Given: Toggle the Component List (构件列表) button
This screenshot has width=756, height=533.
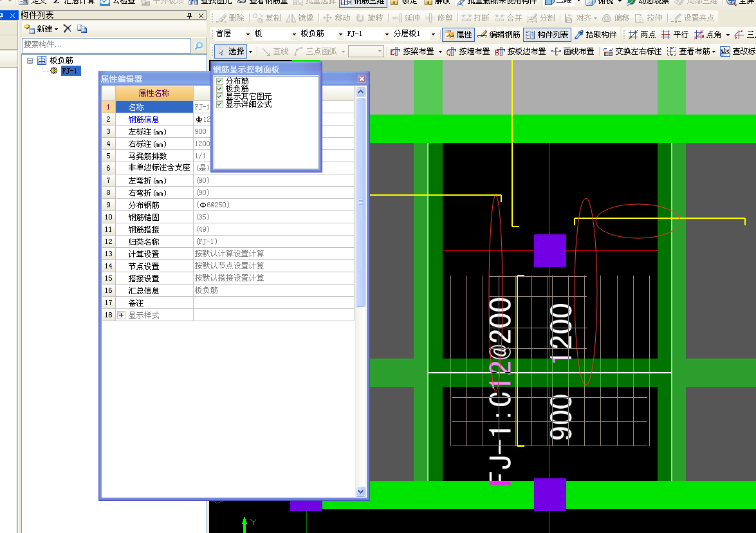Looking at the screenshot, I should [x=548, y=34].
